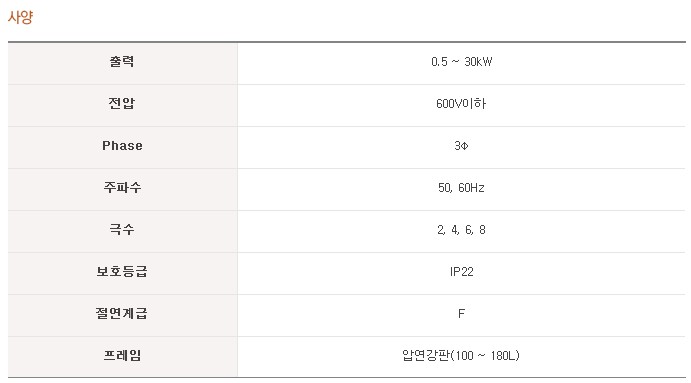Click the 2, 4, 6, 8 value

(461, 230)
